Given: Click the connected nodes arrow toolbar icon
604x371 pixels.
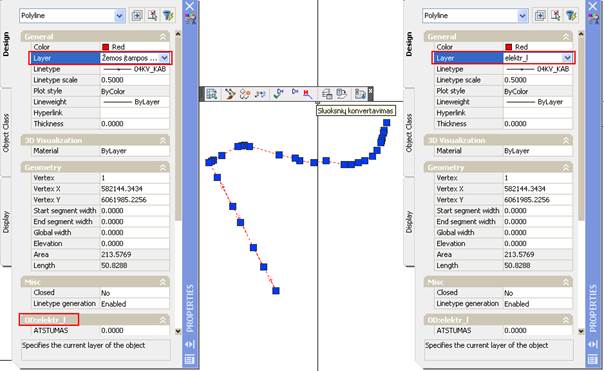Looking at the screenshot, I should 260,94.
